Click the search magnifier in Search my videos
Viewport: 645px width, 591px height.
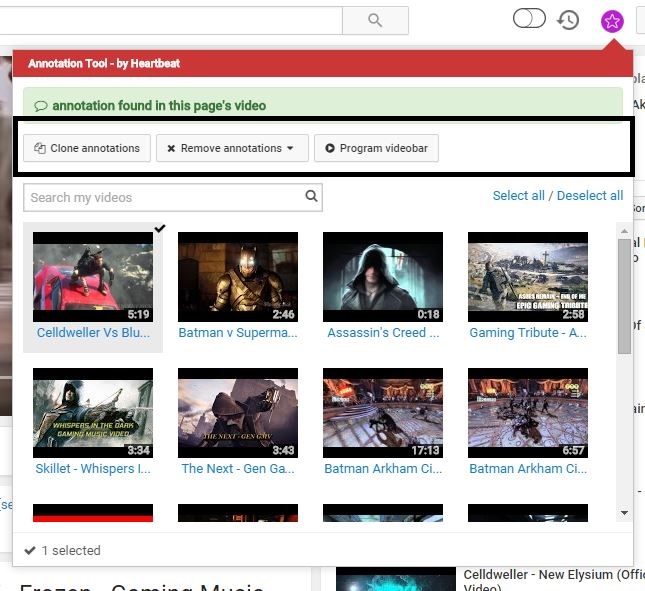click(311, 196)
